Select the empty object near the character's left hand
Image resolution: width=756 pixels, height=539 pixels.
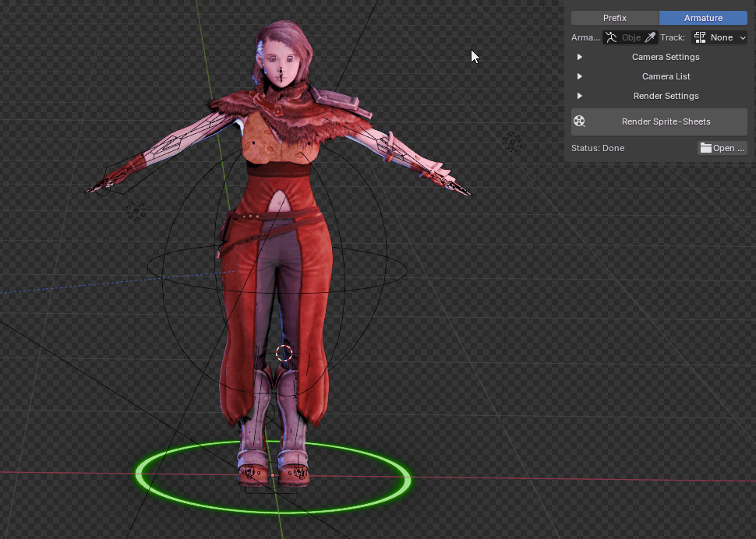[x=512, y=142]
